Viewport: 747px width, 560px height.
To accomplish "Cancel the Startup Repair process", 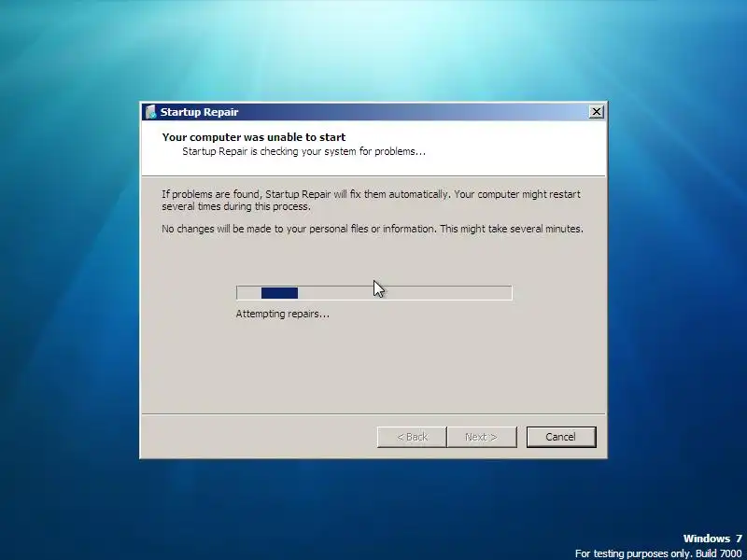I will pyautogui.click(x=561, y=437).
